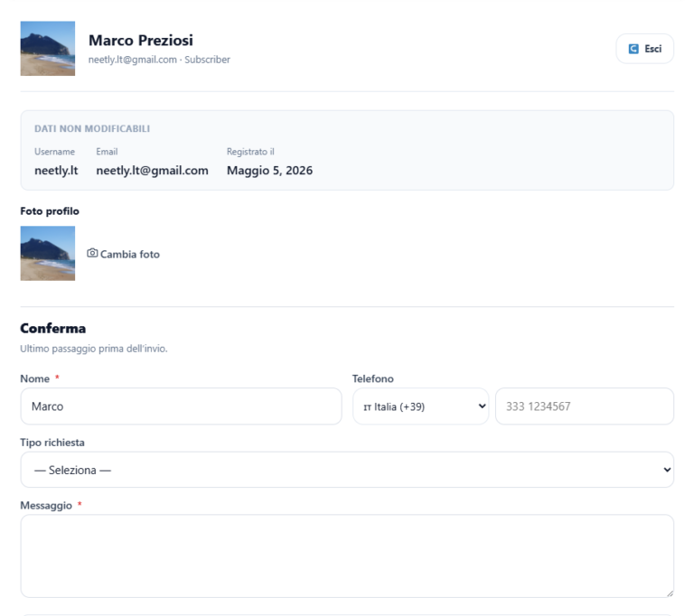The image size is (694, 616).
Task: Click the Conferma section heading
Action: [x=53, y=329]
